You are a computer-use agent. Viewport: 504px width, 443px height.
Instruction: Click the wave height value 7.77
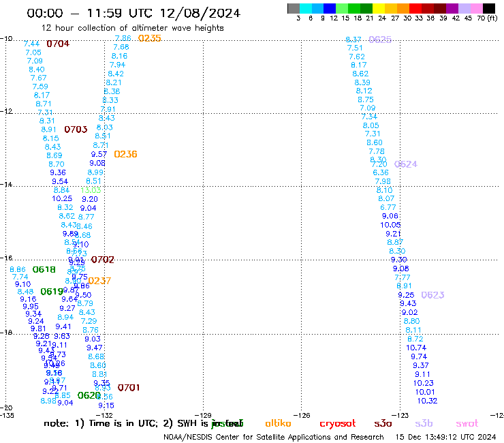coord(403,277)
